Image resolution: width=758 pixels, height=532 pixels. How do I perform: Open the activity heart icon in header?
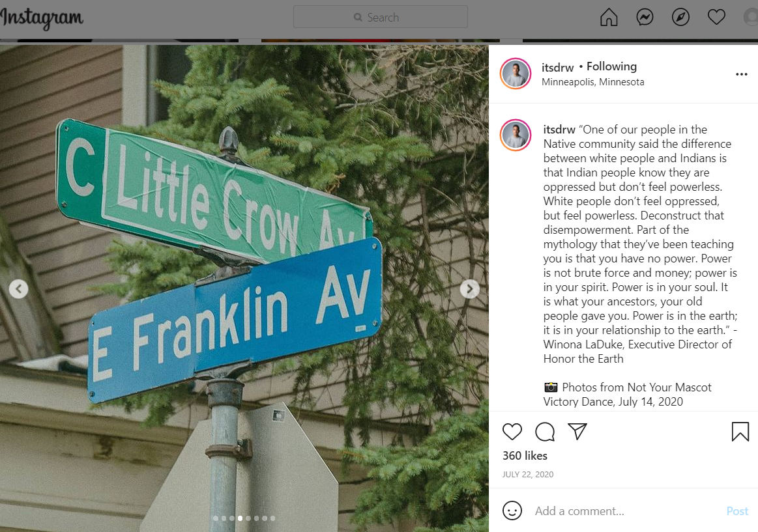(x=716, y=18)
